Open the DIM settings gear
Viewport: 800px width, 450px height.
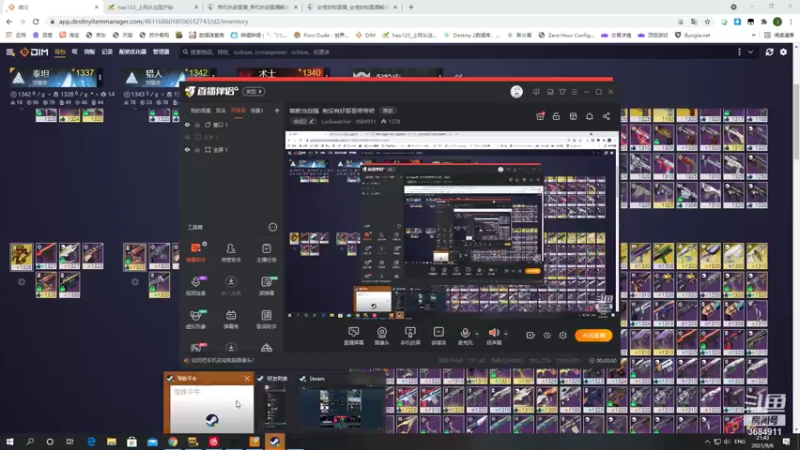click(x=784, y=52)
